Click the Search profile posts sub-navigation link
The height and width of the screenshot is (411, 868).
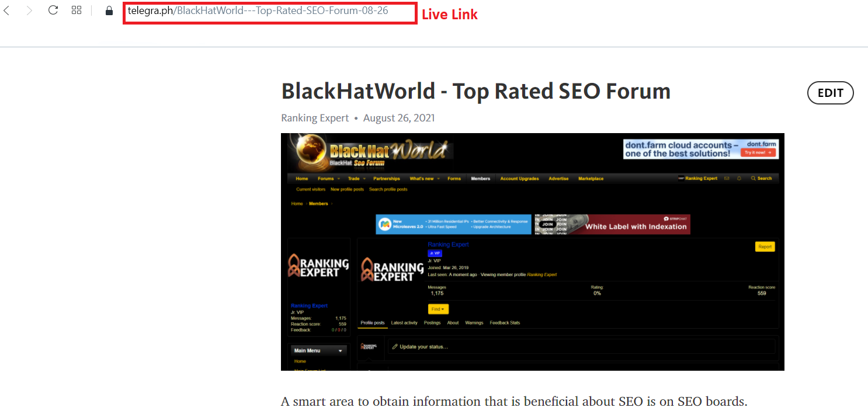click(388, 190)
